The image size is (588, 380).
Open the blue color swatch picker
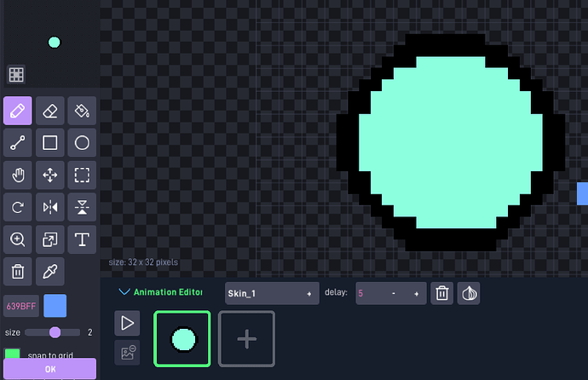tap(55, 306)
